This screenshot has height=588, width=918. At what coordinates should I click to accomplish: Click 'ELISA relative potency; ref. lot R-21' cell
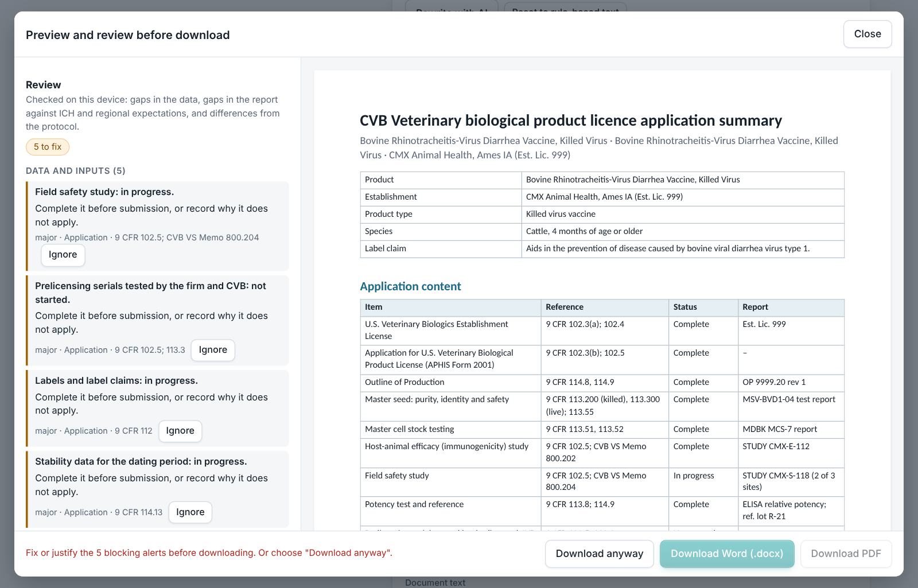tap(791, 511)
